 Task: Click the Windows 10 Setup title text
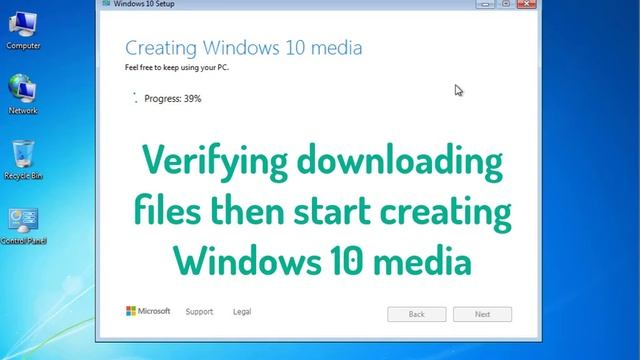(x=144, y=4)
